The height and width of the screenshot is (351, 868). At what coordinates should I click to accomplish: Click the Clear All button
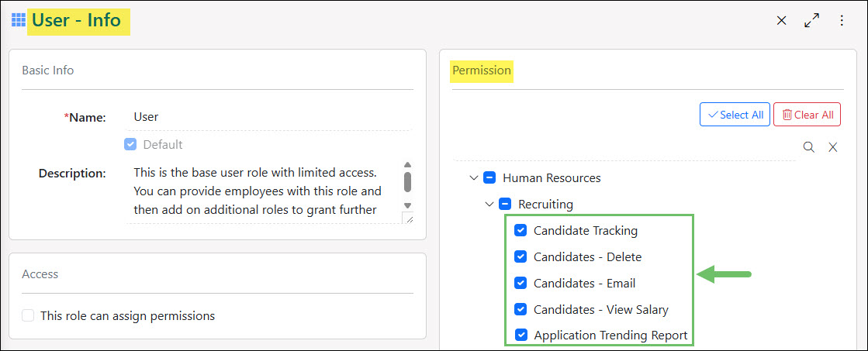click(x=807, y=115)
